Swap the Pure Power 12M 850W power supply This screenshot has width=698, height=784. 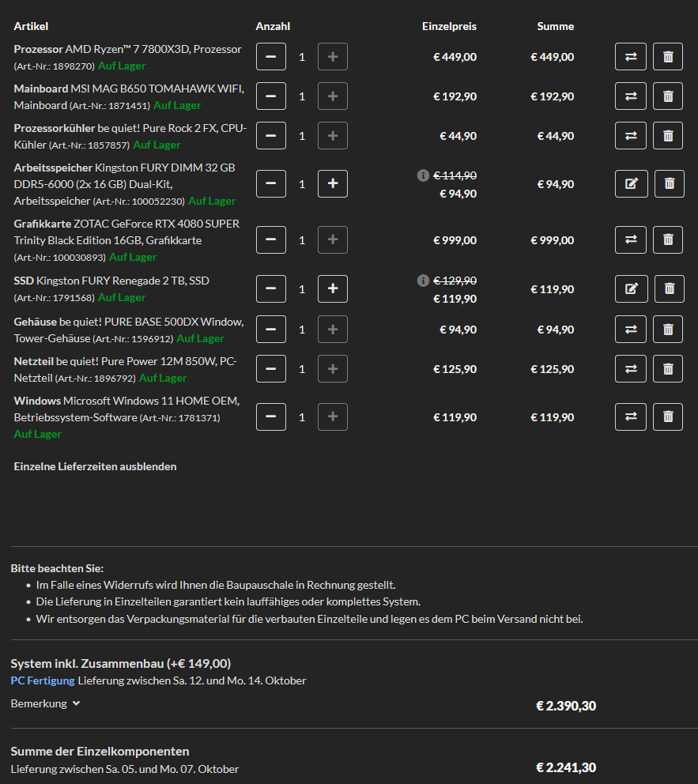(x=631, y=368)
